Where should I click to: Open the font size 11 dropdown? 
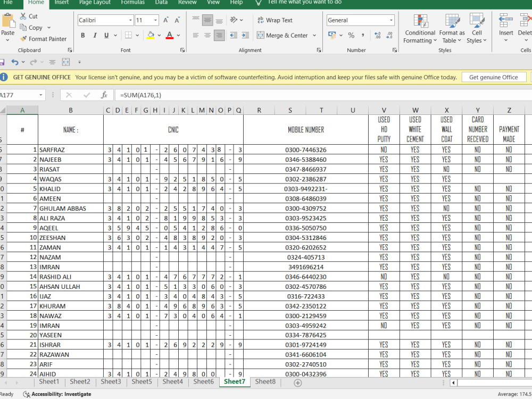tap(155, 20)
